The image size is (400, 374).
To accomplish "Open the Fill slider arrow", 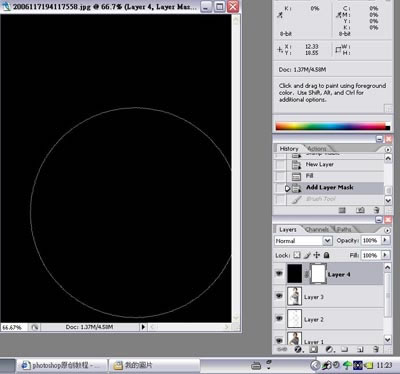I will (x=385, y=255).
